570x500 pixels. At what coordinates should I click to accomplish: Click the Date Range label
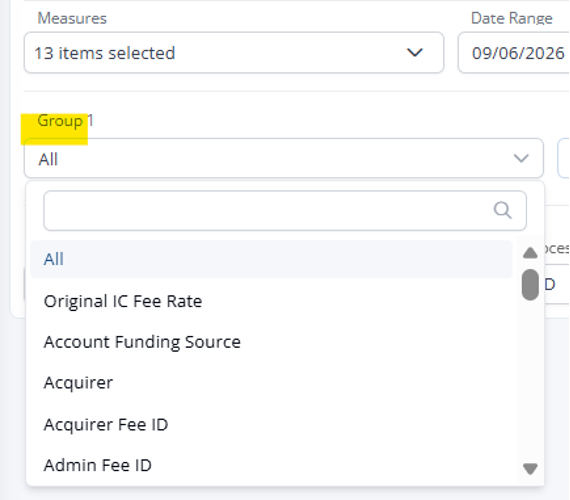511,18
